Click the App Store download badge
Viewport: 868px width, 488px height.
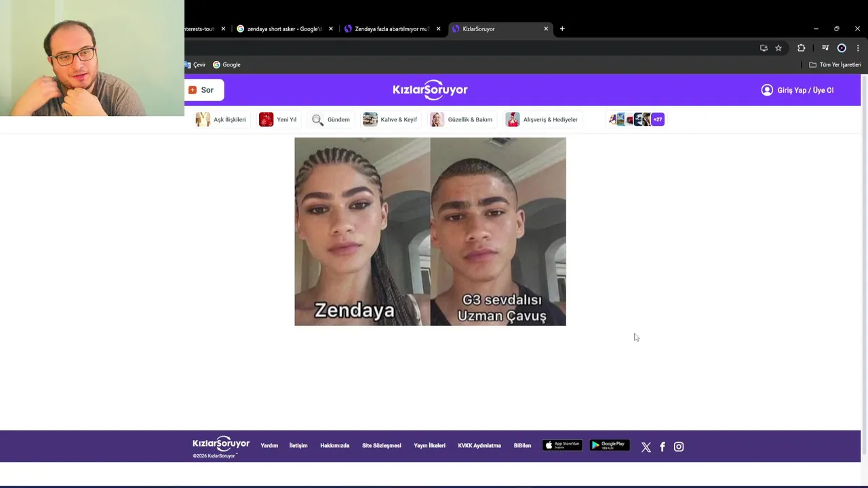coord(562,445)
